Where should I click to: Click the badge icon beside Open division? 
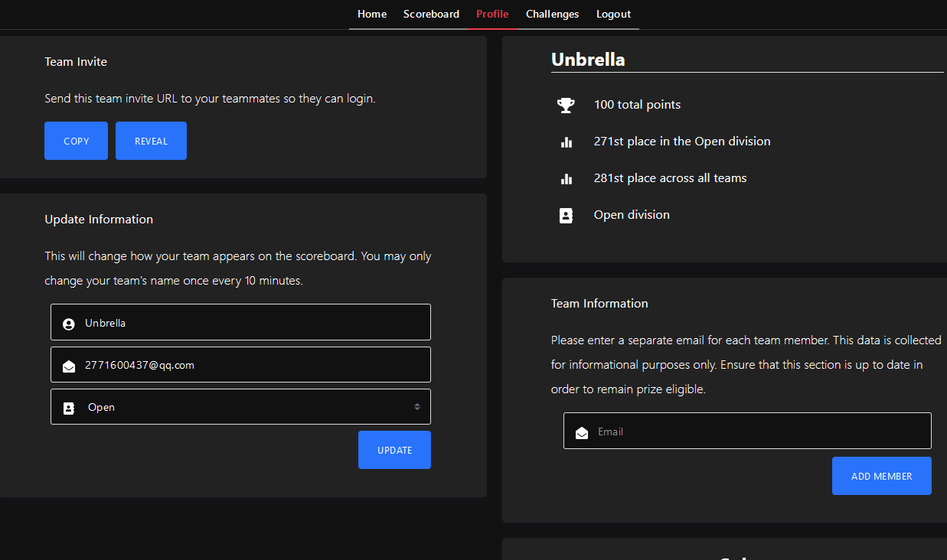(566, 215)
